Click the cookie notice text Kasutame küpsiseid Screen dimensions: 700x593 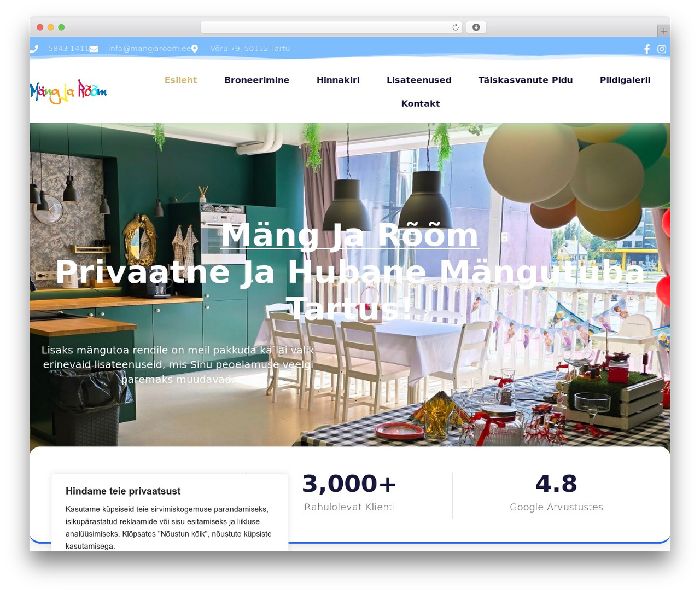(x=168, y=527)
